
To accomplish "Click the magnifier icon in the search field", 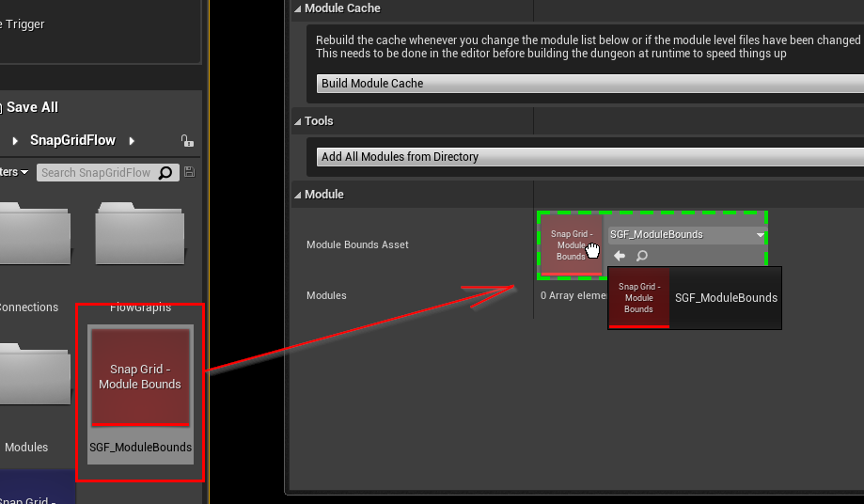I will click(x=166, y=172).
